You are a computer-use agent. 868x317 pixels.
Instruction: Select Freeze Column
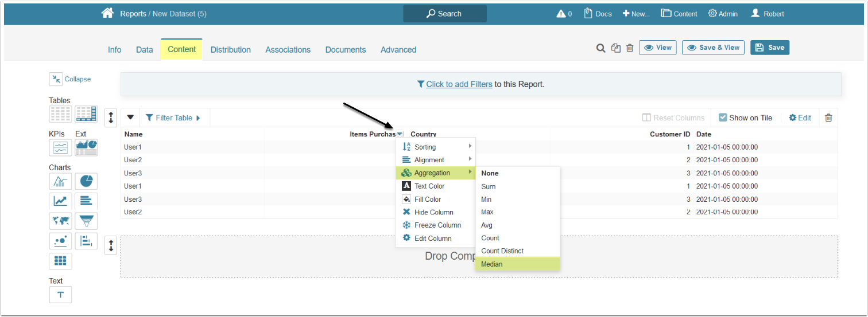(436, 225)
